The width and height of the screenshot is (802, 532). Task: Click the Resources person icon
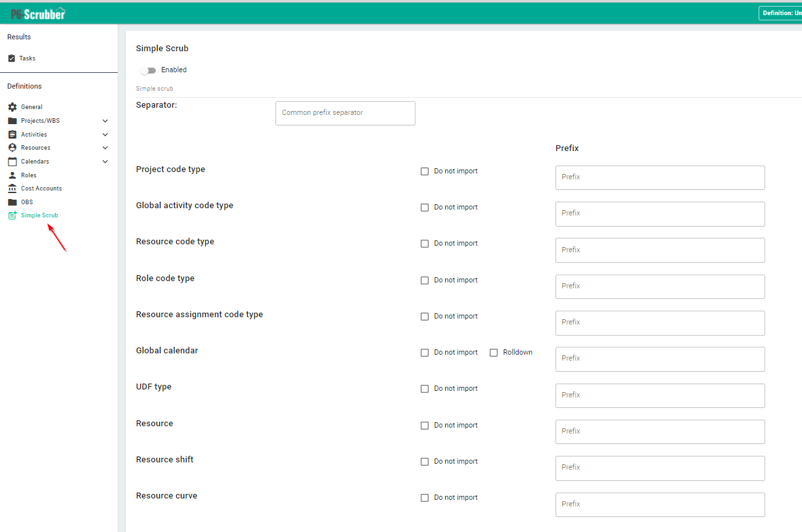pos(12,148)
